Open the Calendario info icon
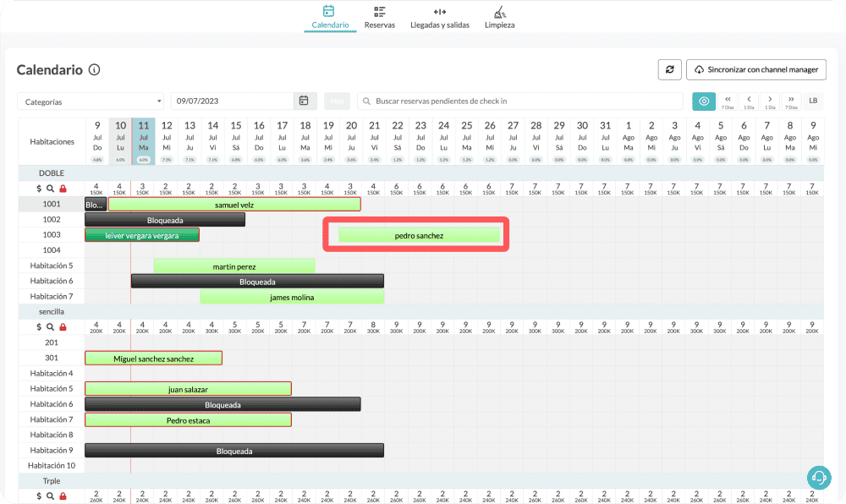 click(x=95, y=69)
